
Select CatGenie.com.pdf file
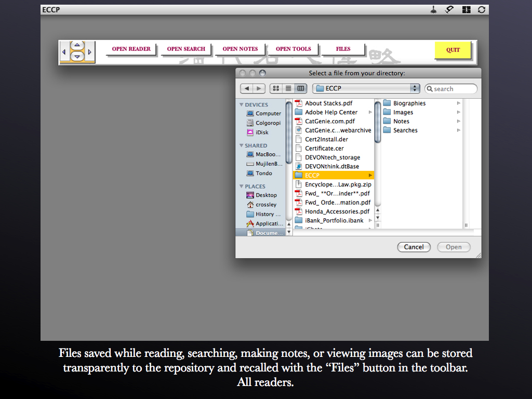click(334, 121)
